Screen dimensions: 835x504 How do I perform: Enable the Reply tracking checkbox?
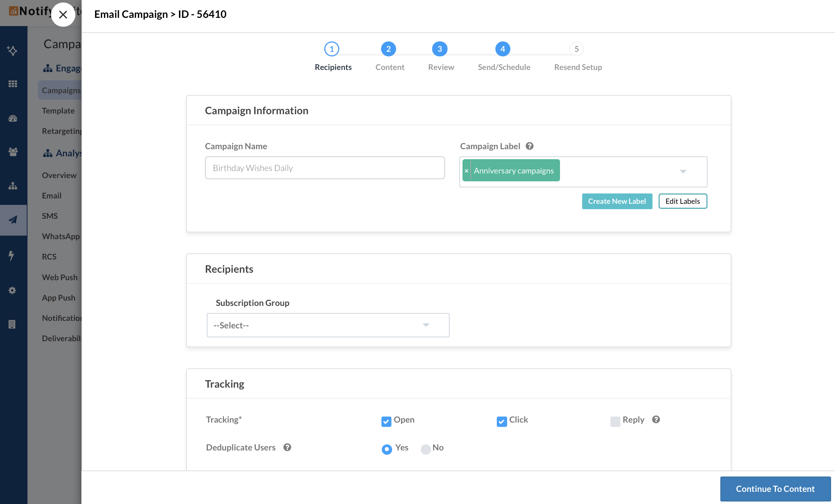pos(615,421)
